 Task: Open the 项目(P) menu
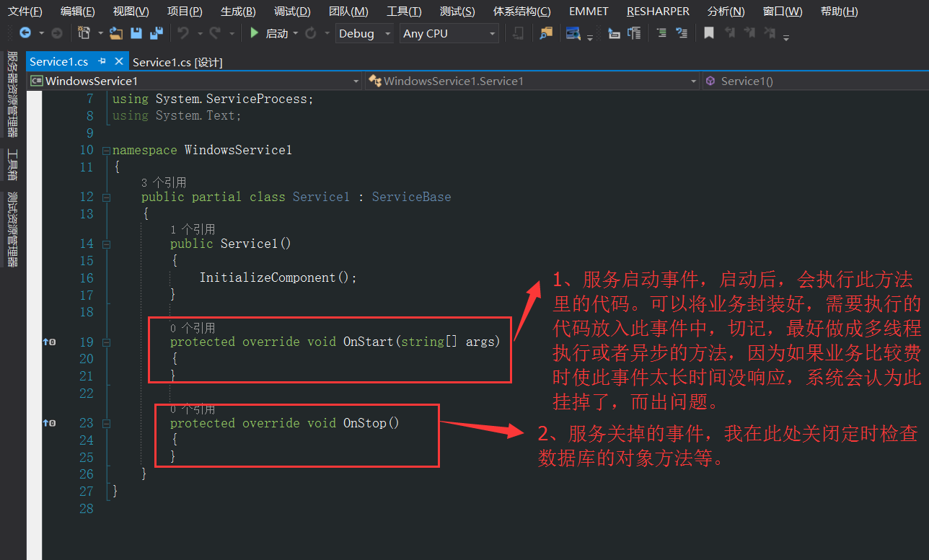point(185,11)
